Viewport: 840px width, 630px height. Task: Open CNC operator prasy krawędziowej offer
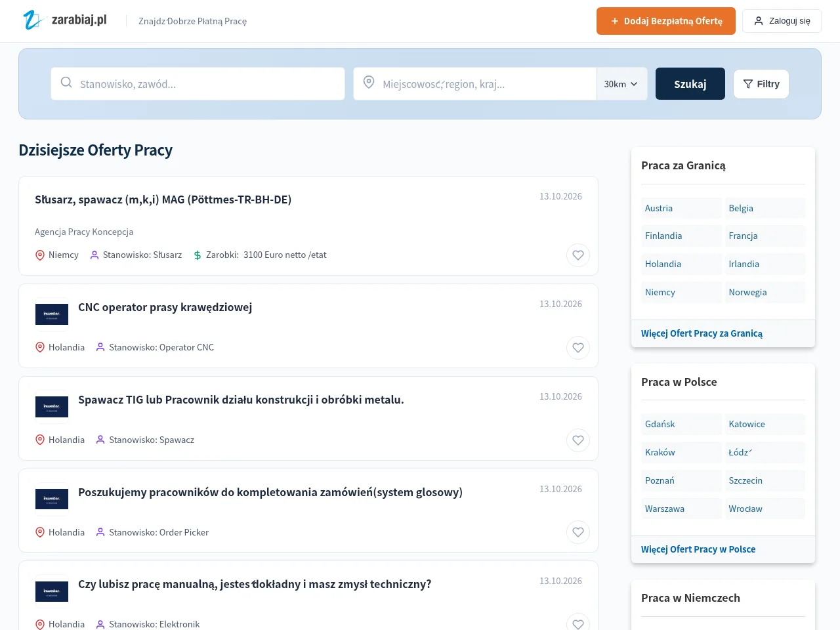coord(165,307)
